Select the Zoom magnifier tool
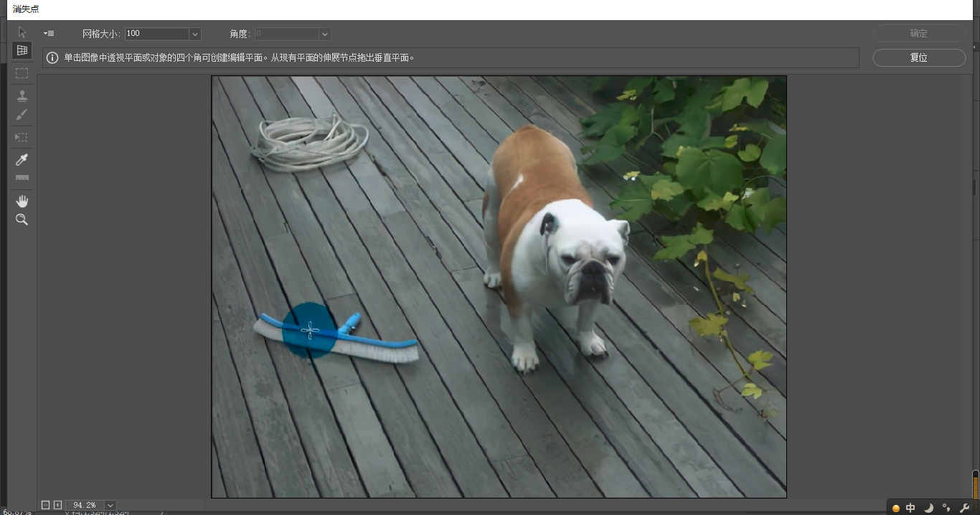Screen dimensions: 980x515 (x=22, y=219)
